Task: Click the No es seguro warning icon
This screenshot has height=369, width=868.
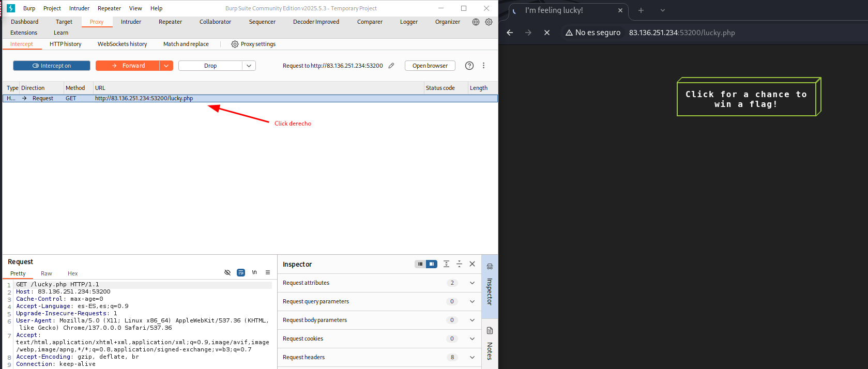Action: tap(569, 33)
